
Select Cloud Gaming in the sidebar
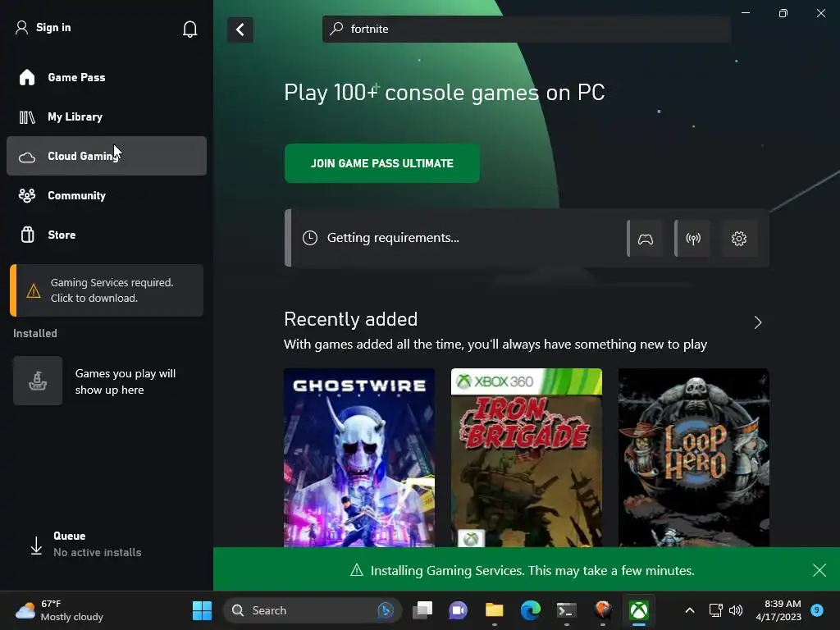click(106, 156)
